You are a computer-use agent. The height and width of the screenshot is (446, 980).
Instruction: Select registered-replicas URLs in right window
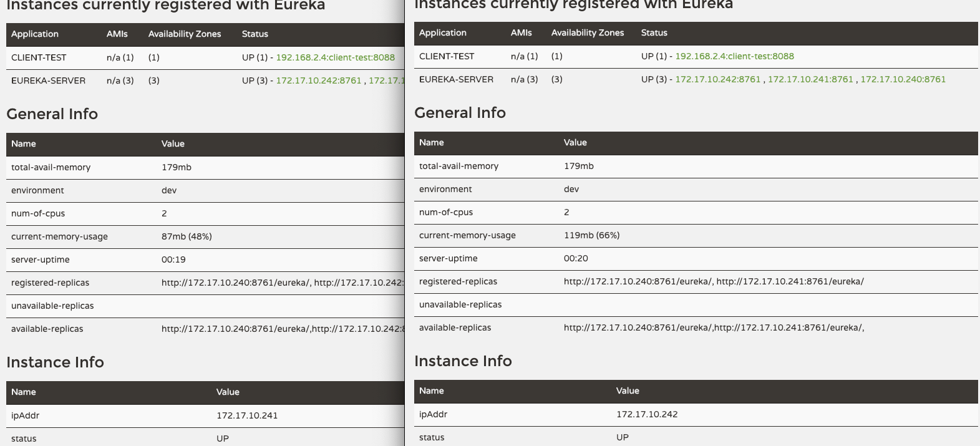pyautogui.click(x=714, y=281)
